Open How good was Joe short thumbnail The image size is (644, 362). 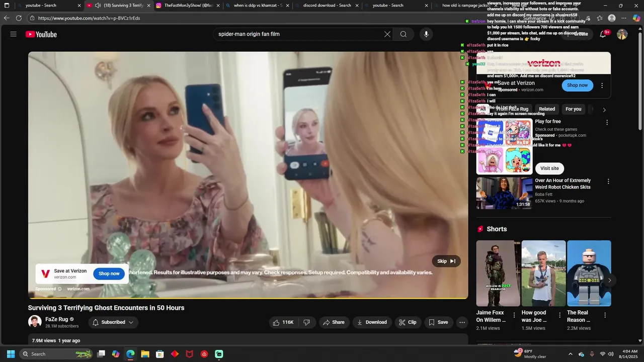(x=543, y=273)
